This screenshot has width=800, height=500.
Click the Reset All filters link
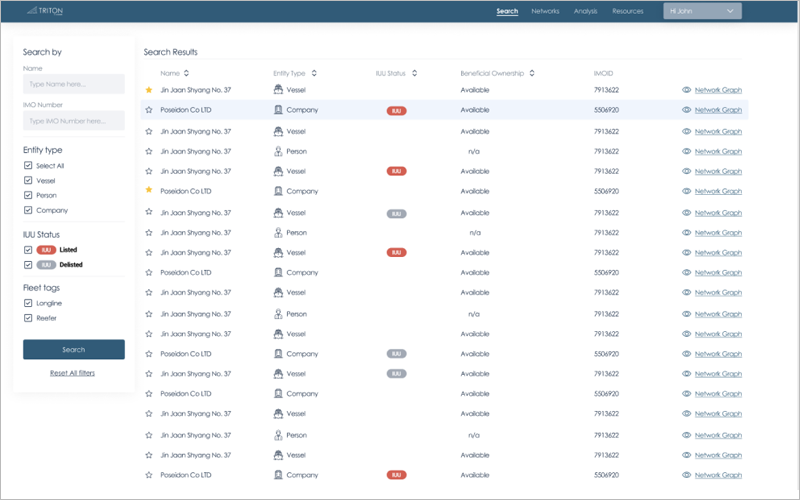73,373
